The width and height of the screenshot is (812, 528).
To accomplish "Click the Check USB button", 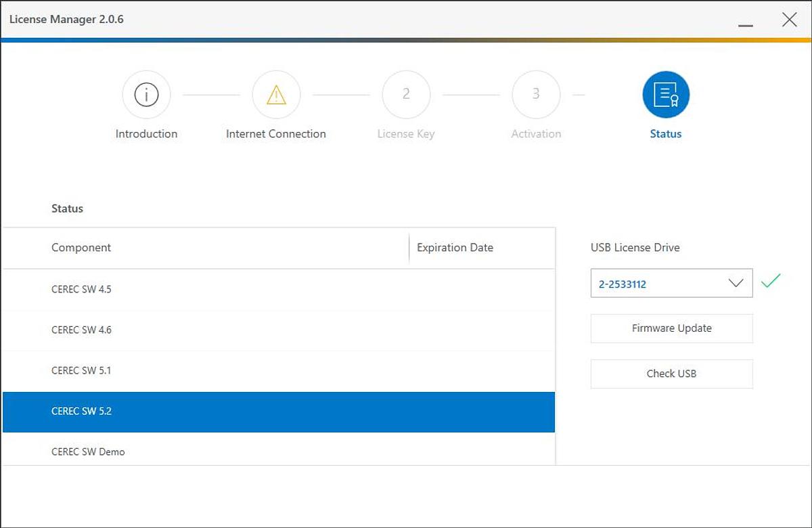I will tap(671, 374).
